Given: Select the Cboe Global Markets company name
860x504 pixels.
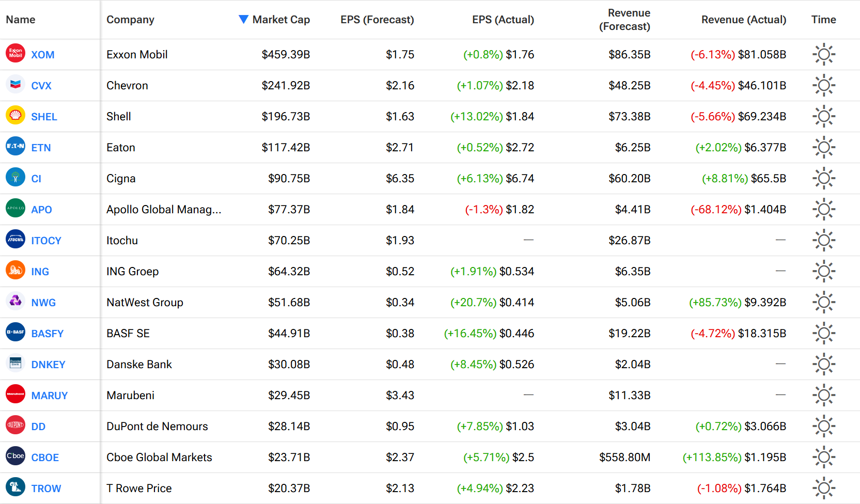Looking at the screenshot, I should (159, 457).
